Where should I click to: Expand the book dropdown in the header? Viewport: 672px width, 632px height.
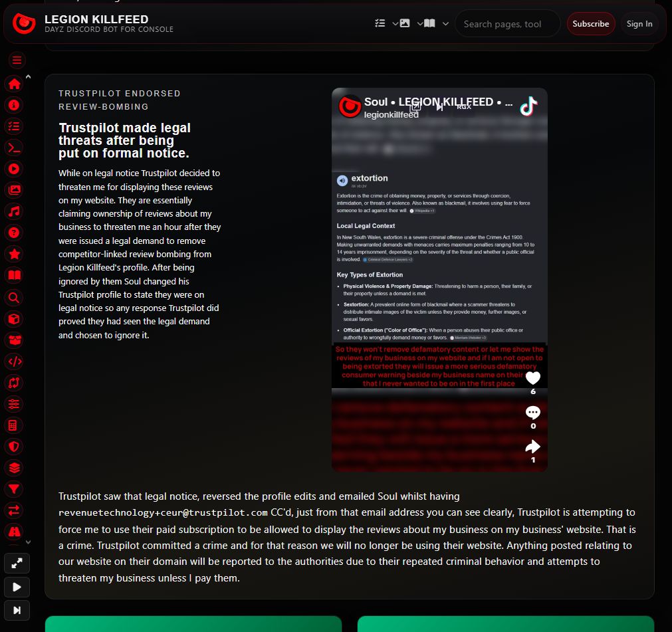point(437,23)
